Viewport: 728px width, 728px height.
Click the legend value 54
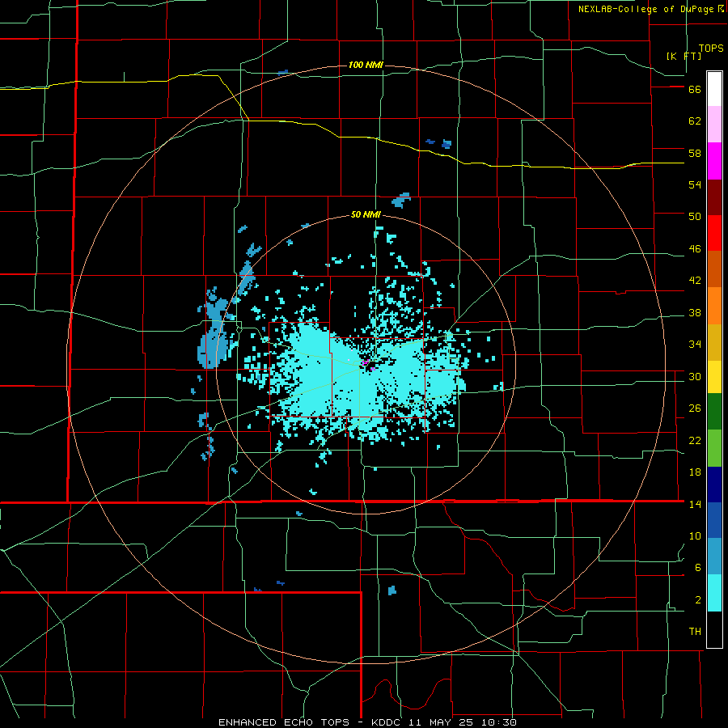pos(695,185)
